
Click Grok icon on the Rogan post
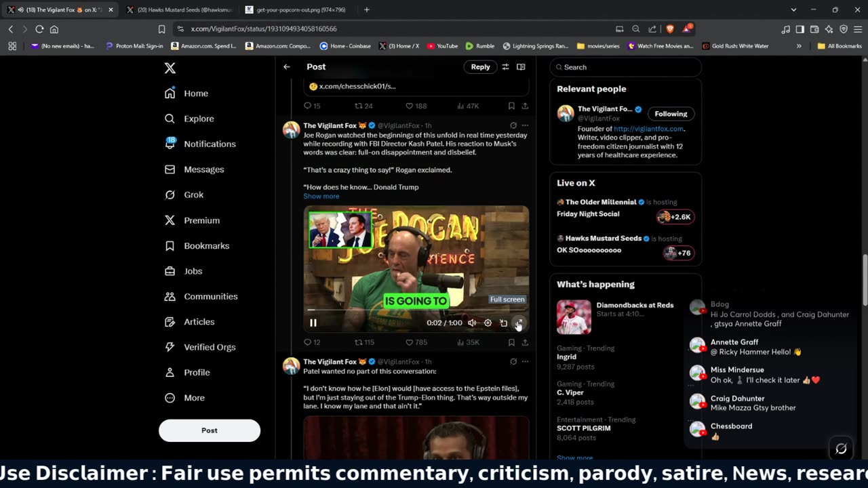(x=513, y=125)
